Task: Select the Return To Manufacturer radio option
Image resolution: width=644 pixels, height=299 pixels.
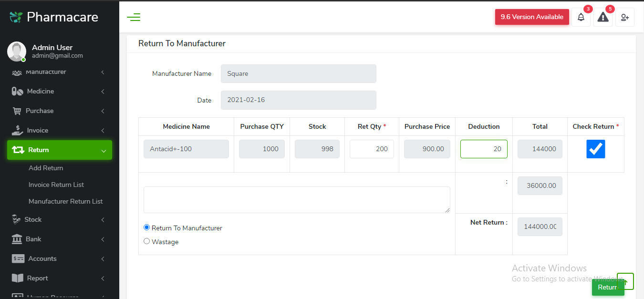Action: click(x=147, y=227)
